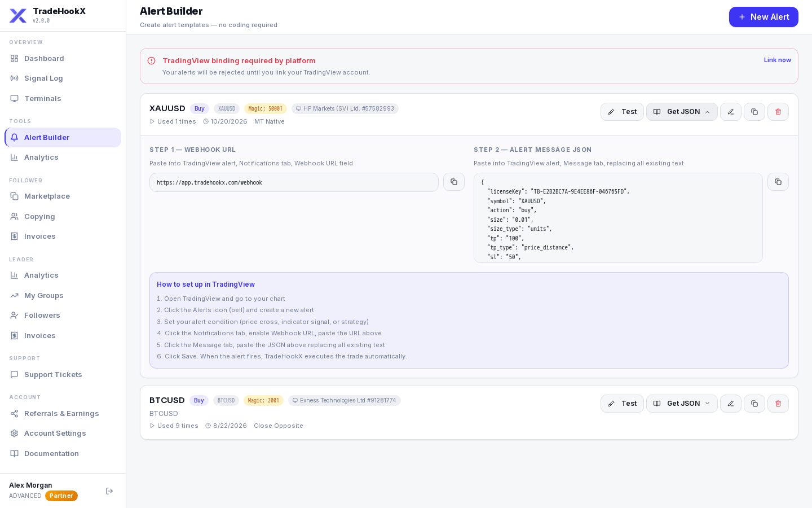Viewport: 812px width, 508px height.
Task: Open the Marketplace page
Action: pyautogui.click(x=63, y=196)
